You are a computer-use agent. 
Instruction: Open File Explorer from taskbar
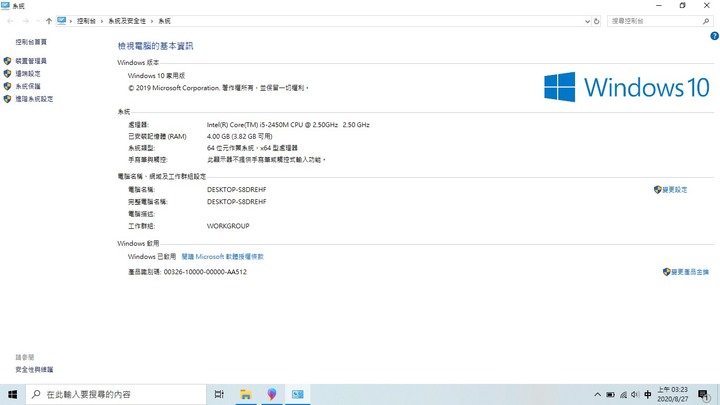click(246, 394)
